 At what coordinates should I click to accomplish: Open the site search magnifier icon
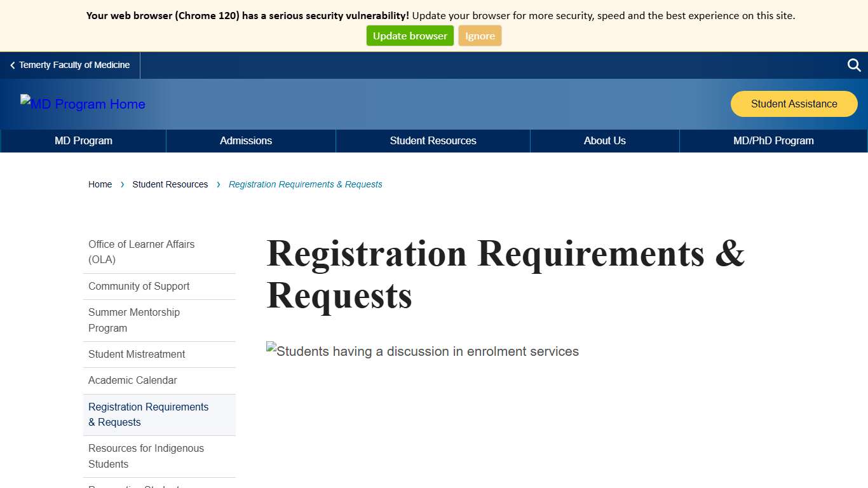pos(853,65)
